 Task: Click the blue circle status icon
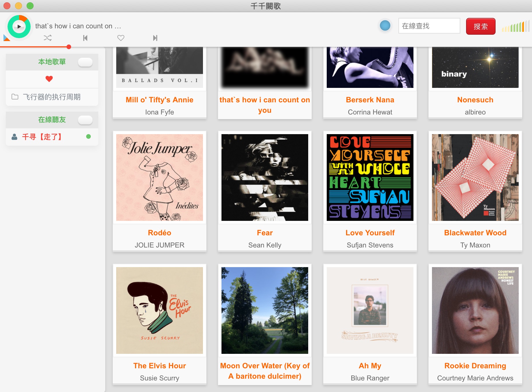(385, 25)
